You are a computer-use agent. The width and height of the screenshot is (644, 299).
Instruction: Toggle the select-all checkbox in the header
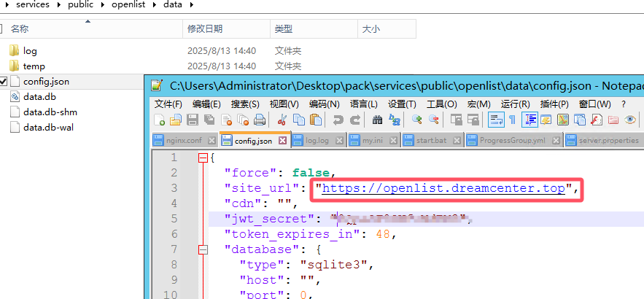[x=3, y=28]
